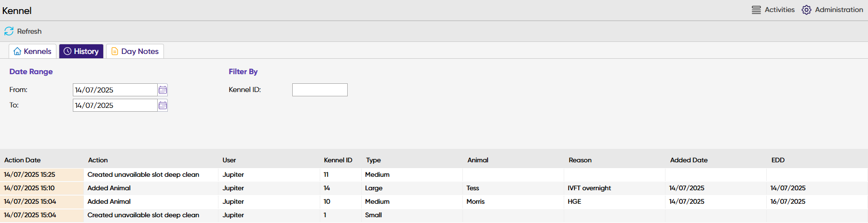Switch to the Kennels tab

pyautogui.click(x=37, y=52)
